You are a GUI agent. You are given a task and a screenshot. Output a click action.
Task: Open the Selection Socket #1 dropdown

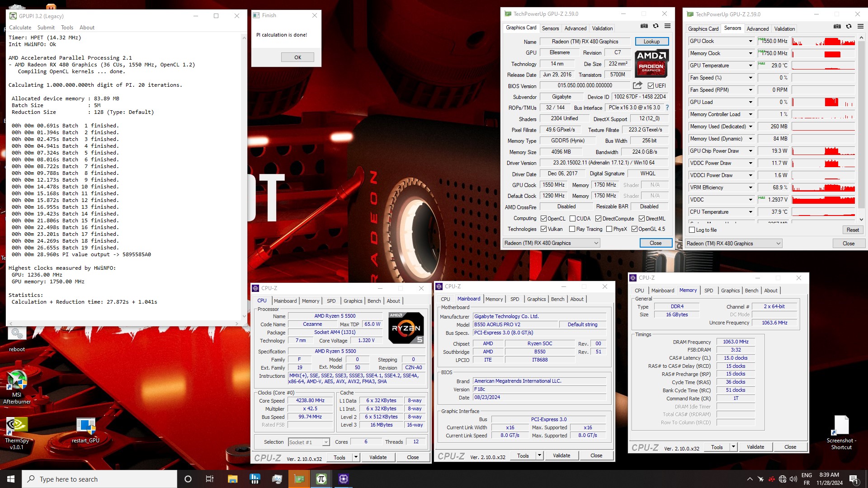[309, 442]
